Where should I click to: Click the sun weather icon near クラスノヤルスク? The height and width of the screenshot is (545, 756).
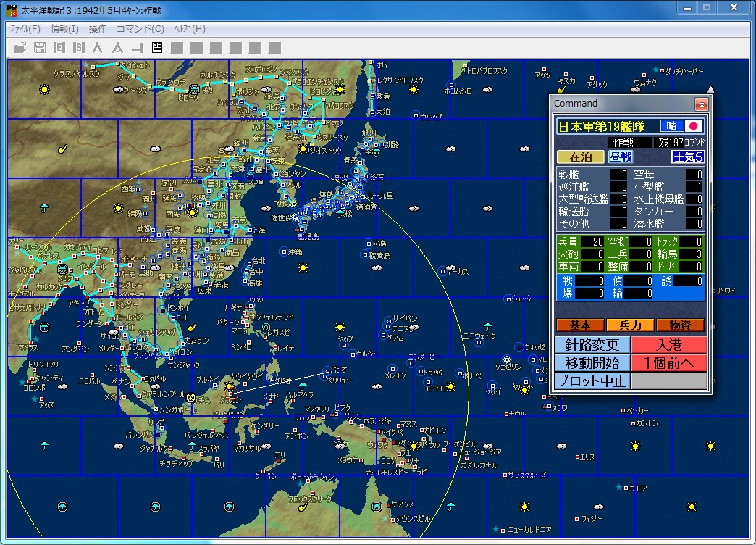(44, 89)
